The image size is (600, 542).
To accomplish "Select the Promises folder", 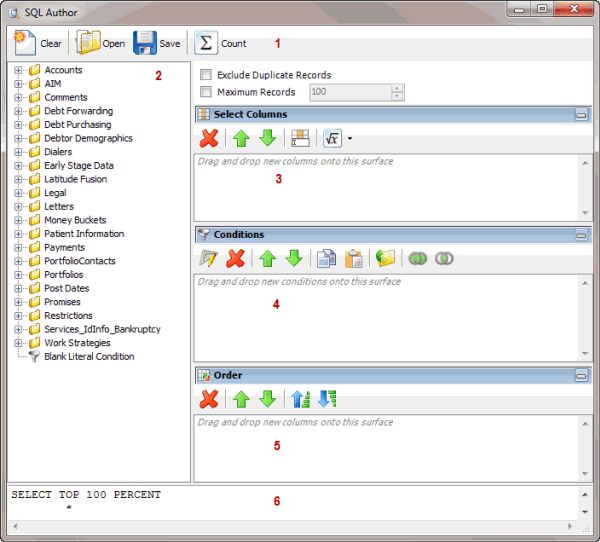I will click(x=62, y=302).
